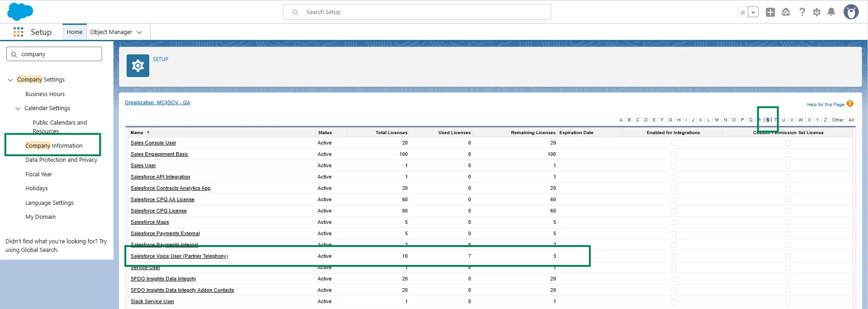Toggle Enabled for Integrations for Sales Console User
The image size is (868, 309).
673,143
